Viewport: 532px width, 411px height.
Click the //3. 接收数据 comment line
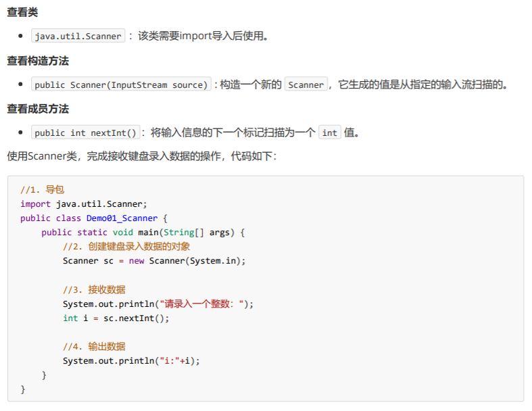tap(94, 289)
